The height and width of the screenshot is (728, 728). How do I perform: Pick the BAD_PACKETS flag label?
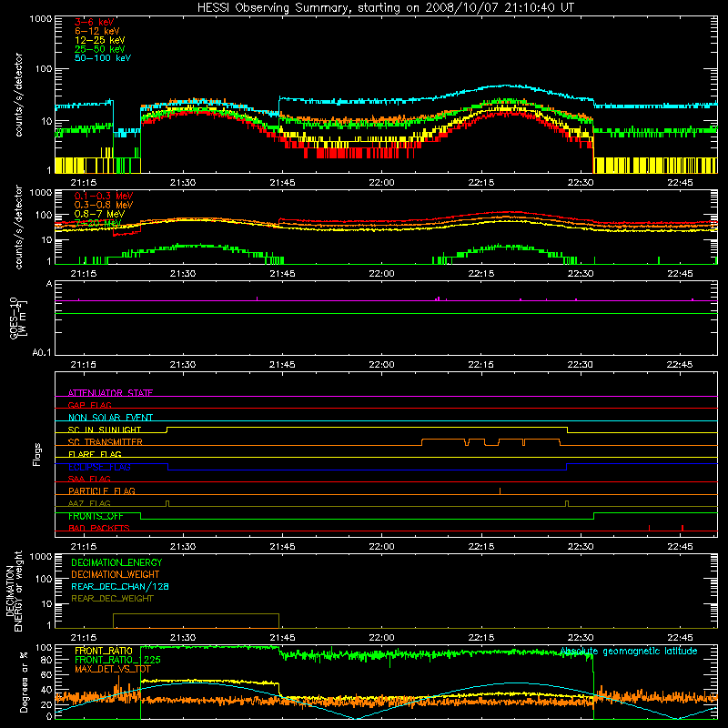[x=99, y=528]
